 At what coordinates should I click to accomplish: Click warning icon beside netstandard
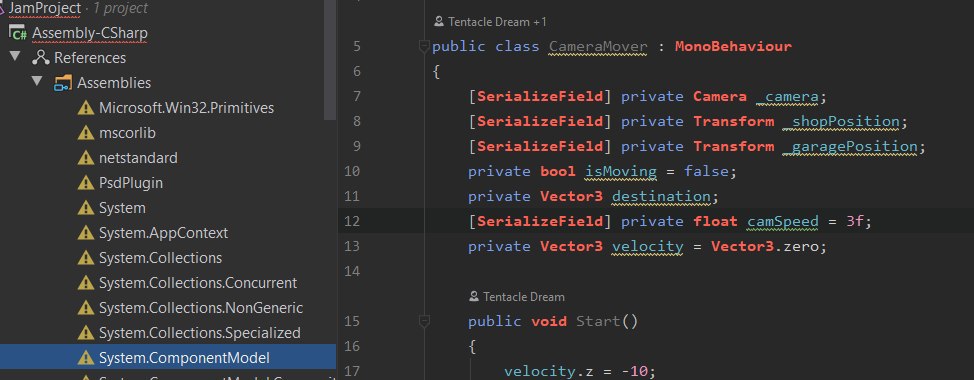point(86,158)
